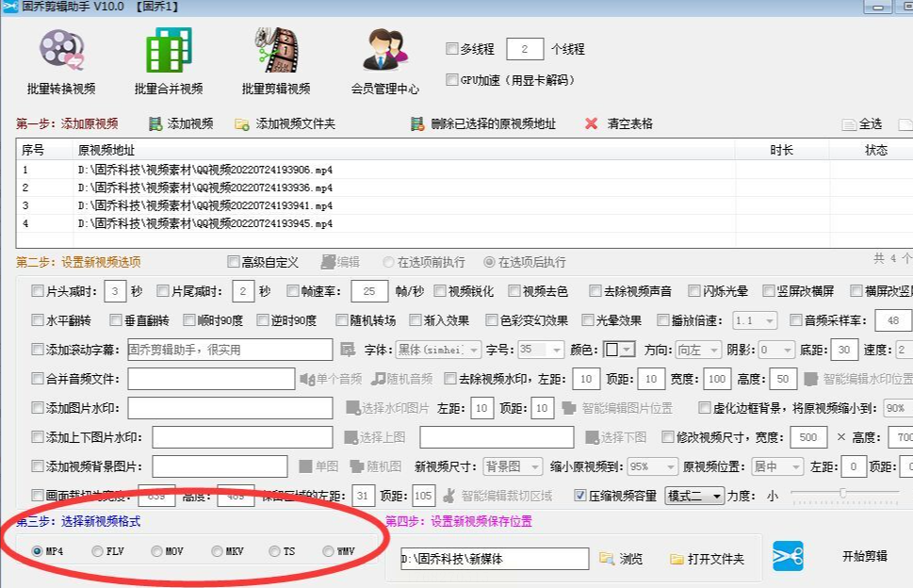Enable the 多线程 checkbox

tap(452, 48)
